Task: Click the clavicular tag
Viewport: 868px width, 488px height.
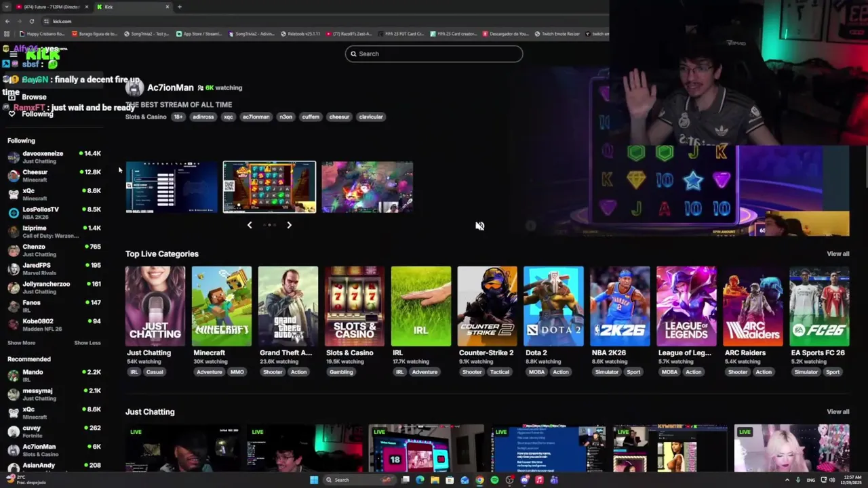Action: pyautogui.click(x=371, y=117)
